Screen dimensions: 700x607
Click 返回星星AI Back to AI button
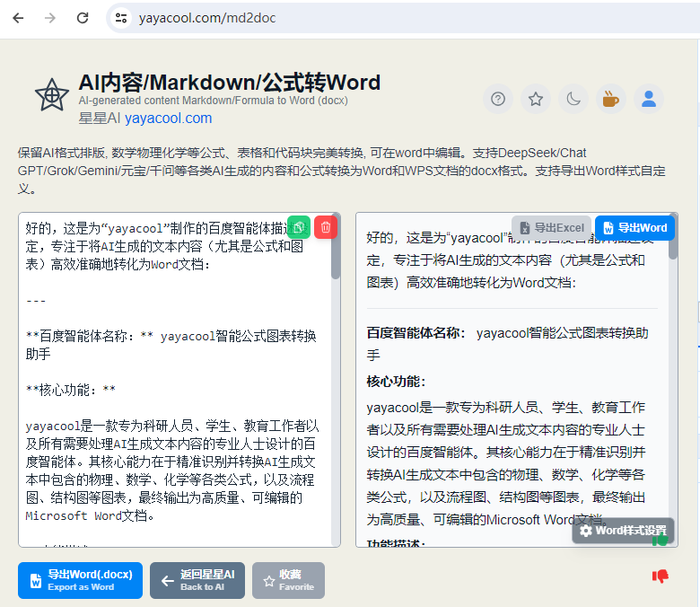coord(197,580)
